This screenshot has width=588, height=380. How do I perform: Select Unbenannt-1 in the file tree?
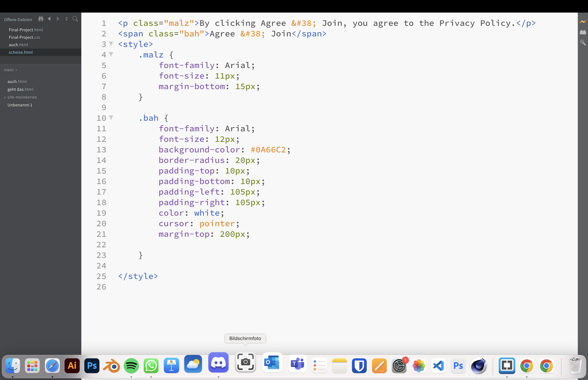click(20, 105)
